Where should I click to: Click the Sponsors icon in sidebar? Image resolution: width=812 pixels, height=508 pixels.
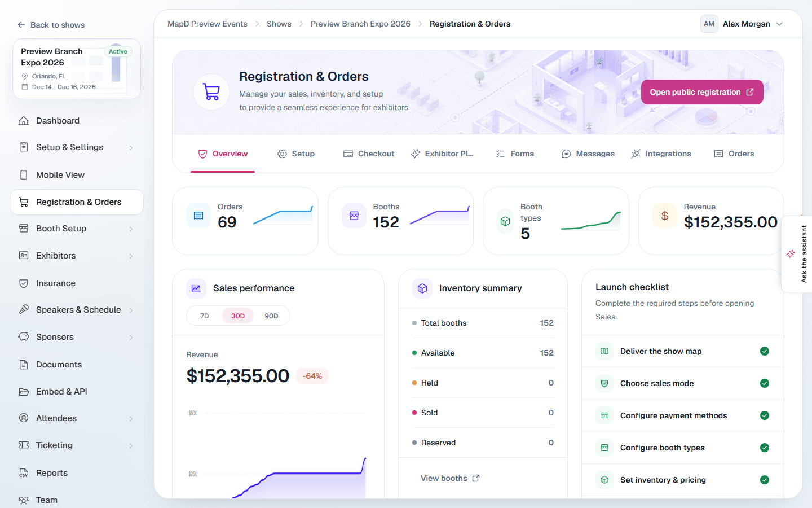tap(24, 337)
